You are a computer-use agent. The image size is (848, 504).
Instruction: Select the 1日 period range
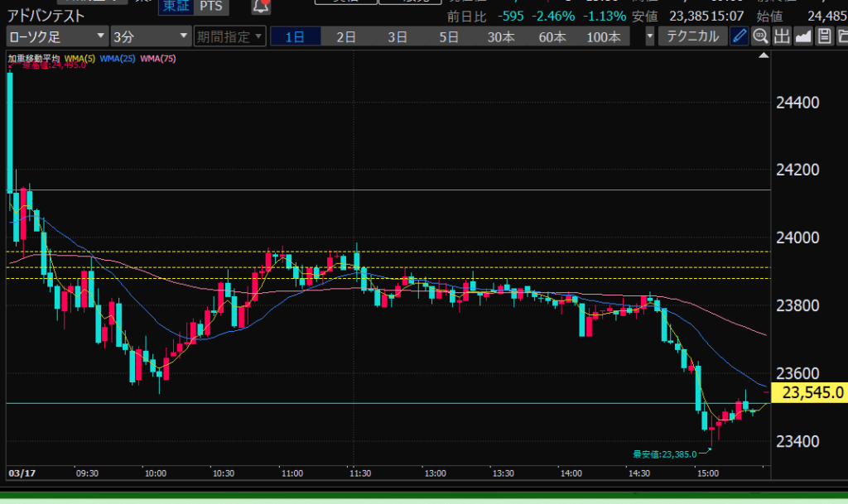click(x=296, y=36)
